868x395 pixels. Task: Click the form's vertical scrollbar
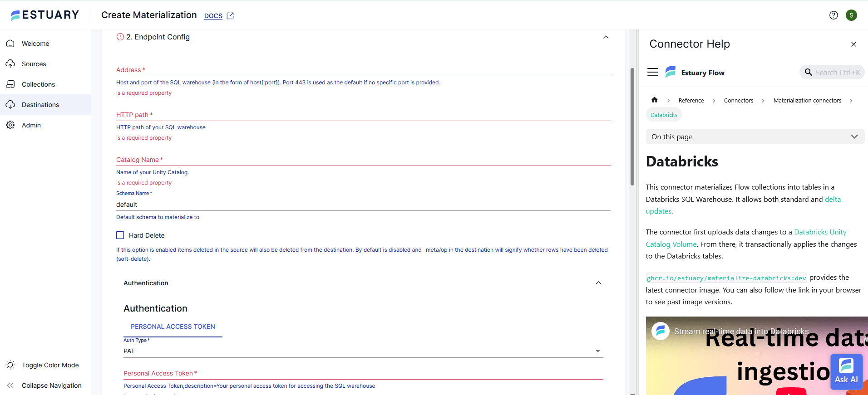(x=632, y=127)
